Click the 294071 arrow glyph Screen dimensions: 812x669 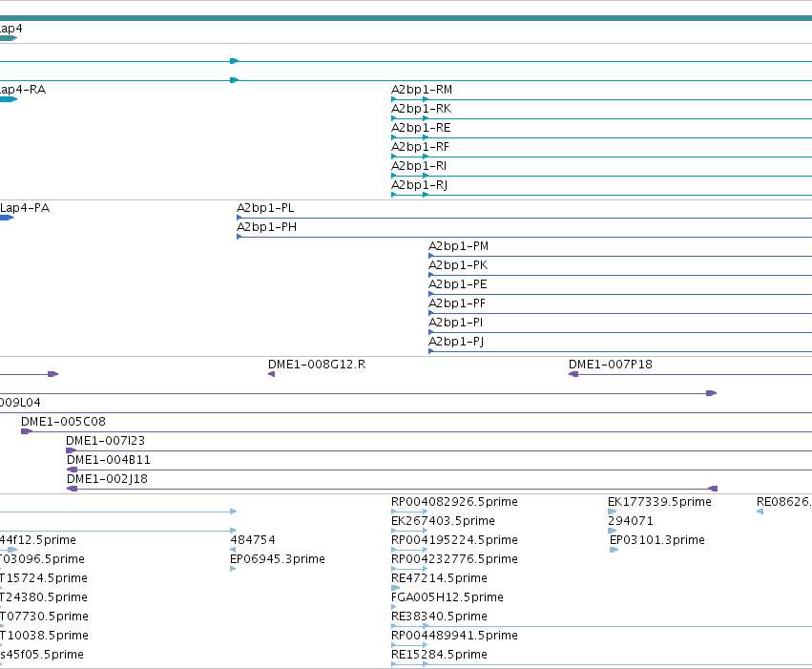(613, 531)
